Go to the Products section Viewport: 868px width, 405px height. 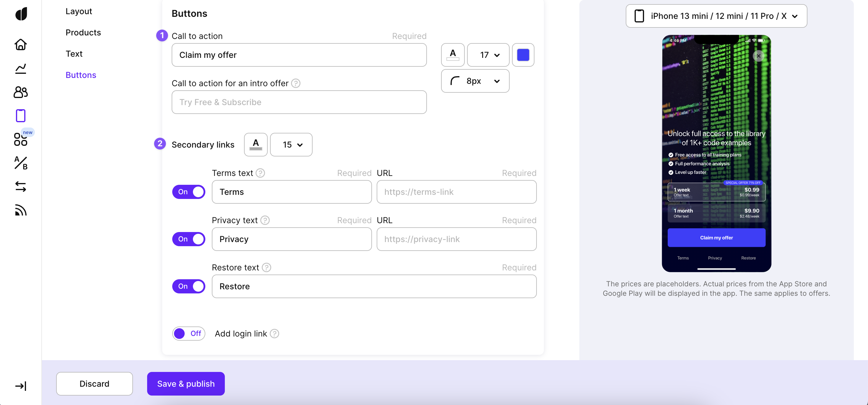pos(83,32)
